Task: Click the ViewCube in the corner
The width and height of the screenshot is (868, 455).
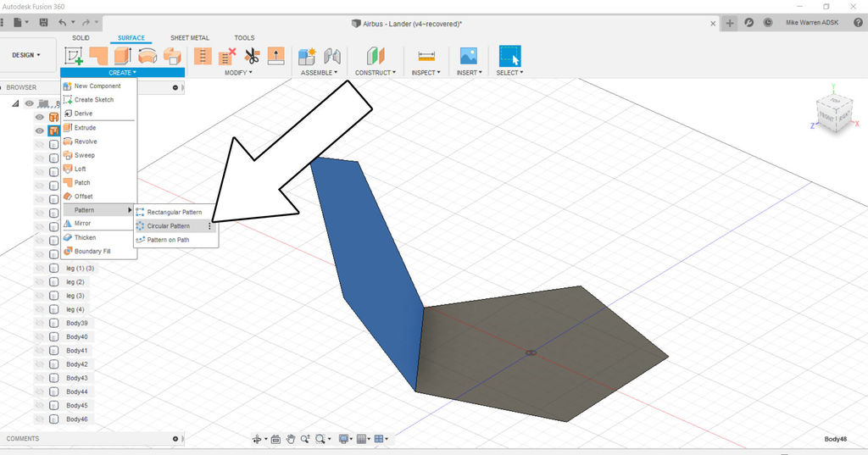Action: point(835,113)
